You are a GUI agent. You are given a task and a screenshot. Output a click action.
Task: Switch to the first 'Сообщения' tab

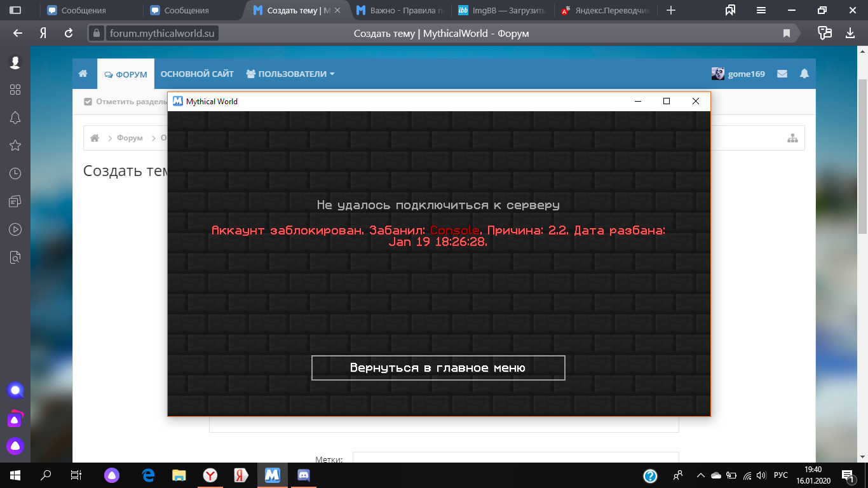point(92,10)
